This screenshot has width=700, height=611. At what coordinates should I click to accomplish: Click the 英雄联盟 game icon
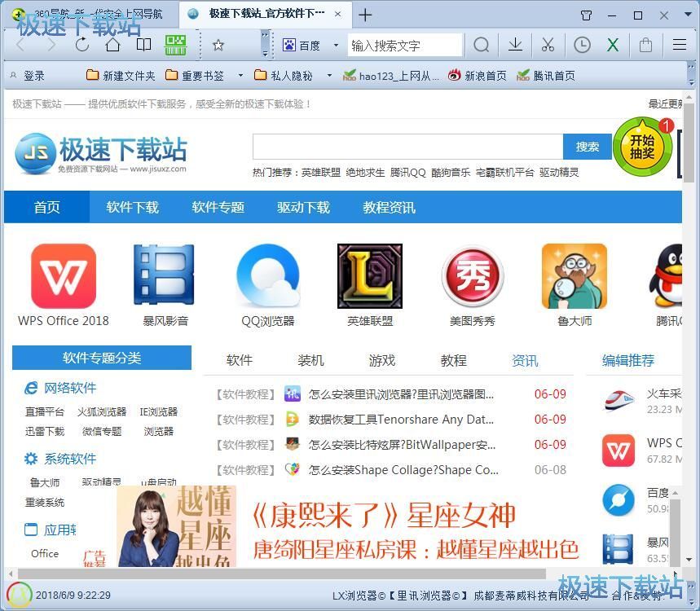(369, 275)
